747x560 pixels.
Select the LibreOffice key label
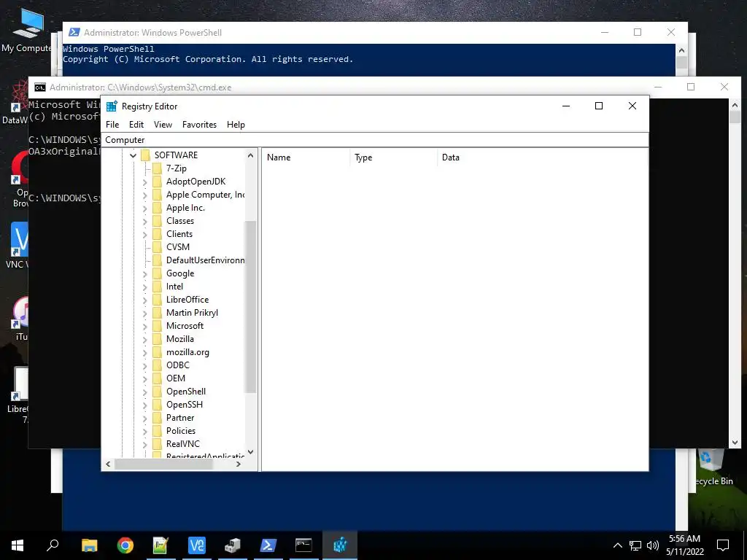click(187, 300)
